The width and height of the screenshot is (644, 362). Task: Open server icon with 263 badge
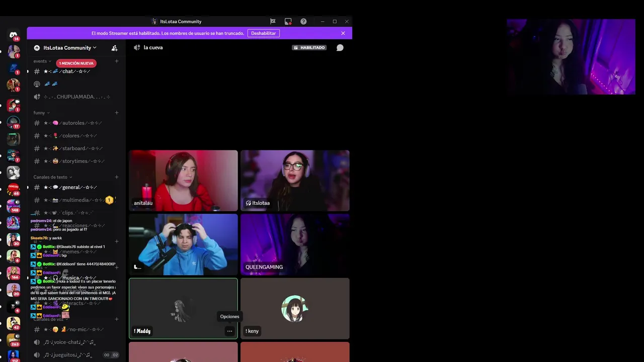point(14,340)
